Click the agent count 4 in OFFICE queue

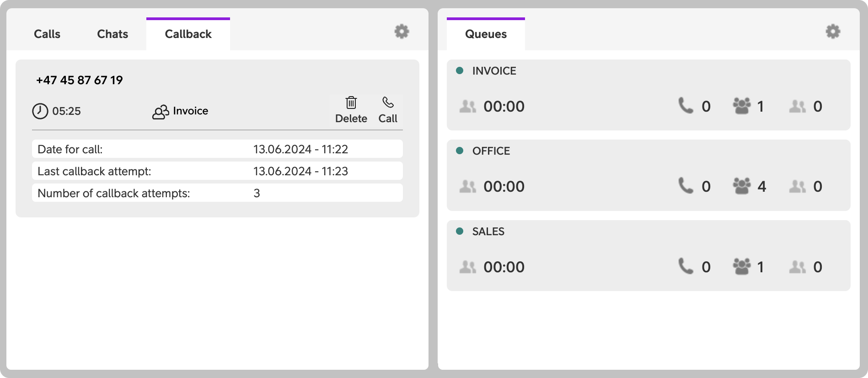click(x=761, y=187)
